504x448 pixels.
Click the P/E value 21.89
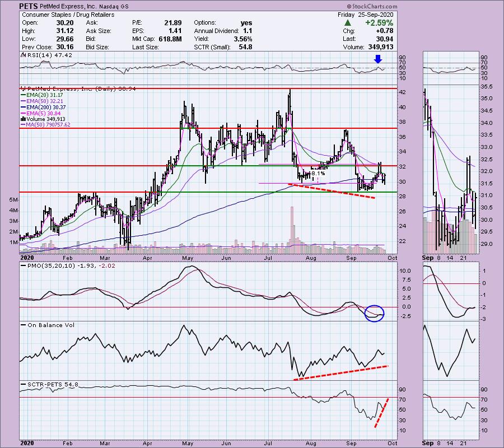173,23
